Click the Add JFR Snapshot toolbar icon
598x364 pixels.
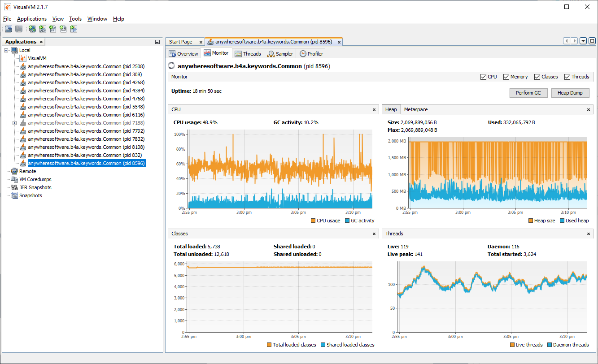63,29
